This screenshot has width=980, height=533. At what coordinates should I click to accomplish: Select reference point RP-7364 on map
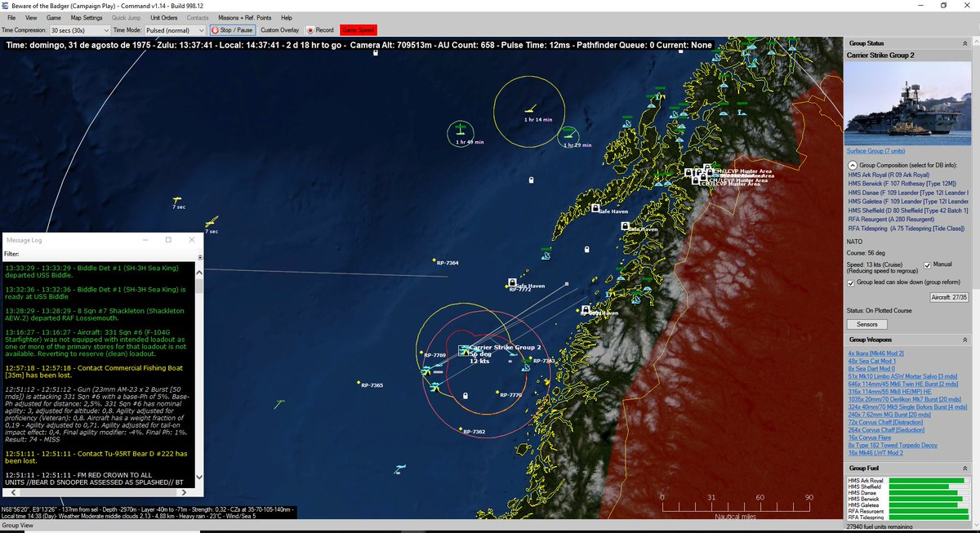click(434, 261)
